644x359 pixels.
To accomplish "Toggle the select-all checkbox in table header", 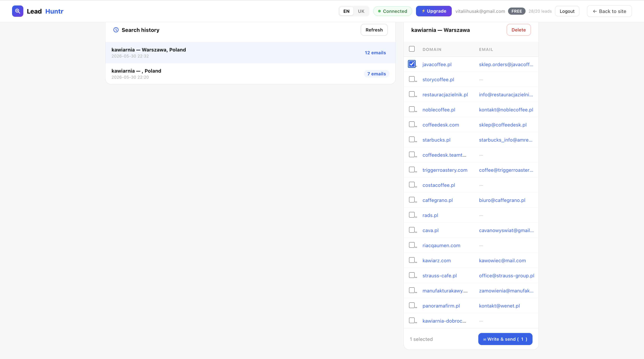I will click(412, 49).
